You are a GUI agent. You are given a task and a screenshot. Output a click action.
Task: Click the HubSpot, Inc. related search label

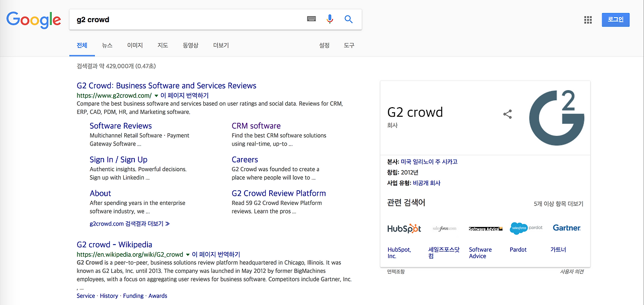(x=399, y=253)
